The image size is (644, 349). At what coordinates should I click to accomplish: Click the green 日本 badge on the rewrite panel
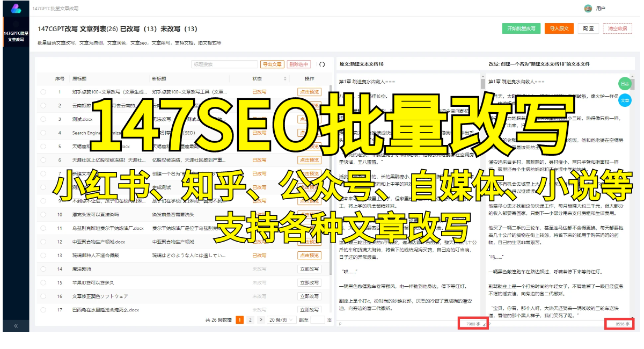coord(625,84)
